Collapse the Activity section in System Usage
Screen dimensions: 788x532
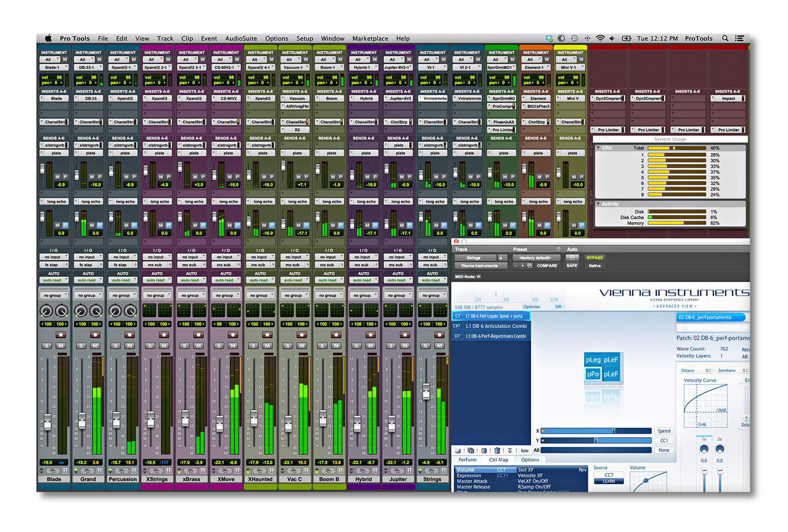(598, 204)
